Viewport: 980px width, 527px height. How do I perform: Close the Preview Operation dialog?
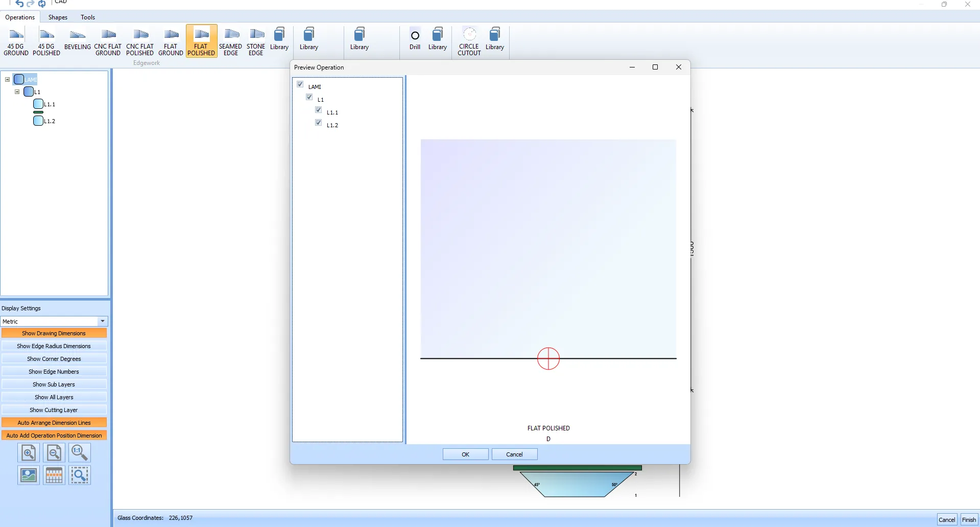(679, 67)
